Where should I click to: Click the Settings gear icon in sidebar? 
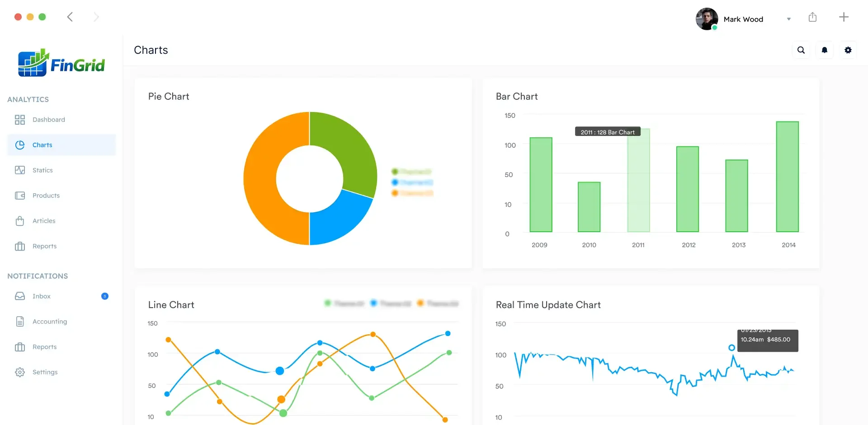[x=20, y=372]
